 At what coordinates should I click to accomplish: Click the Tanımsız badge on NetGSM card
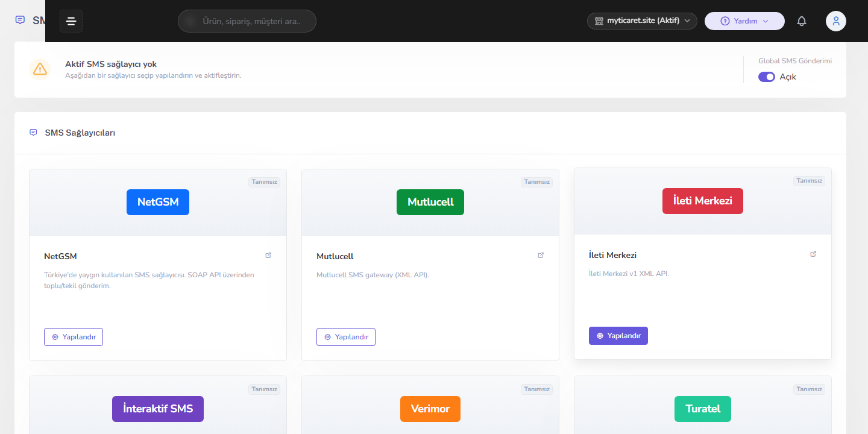[265, 182]
